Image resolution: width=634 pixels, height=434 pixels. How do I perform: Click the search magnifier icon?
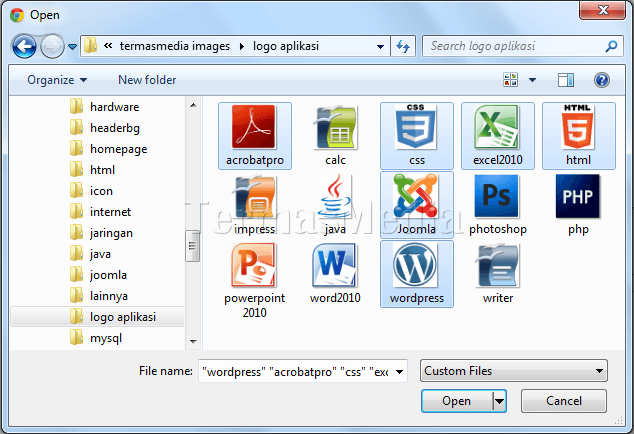(611, 46)
